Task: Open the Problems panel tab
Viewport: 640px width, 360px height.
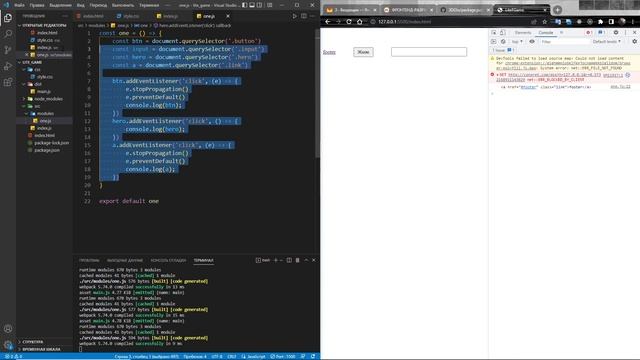Action: pos(89,260)
